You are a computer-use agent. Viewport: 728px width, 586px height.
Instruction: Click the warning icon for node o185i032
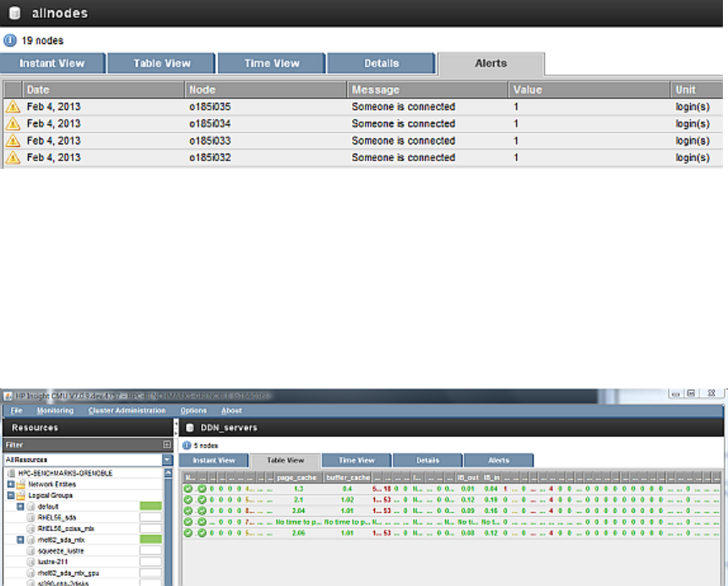(13, 158)
